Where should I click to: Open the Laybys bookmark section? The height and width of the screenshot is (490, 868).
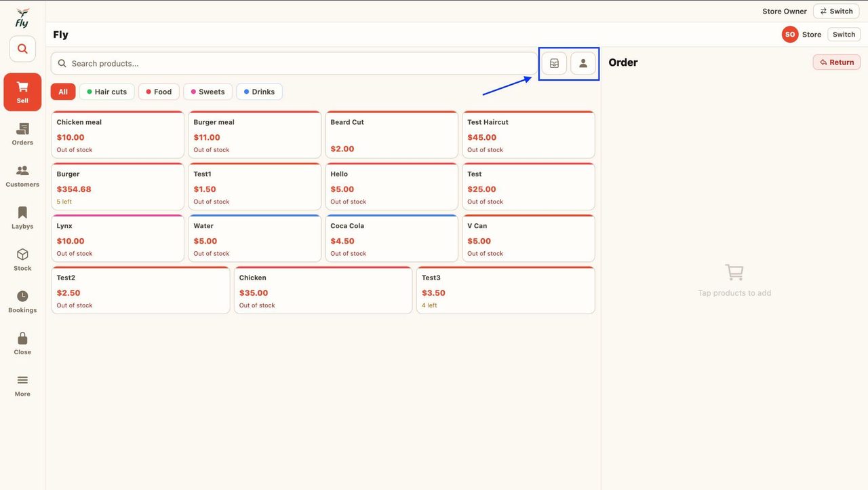click(22, 218)
